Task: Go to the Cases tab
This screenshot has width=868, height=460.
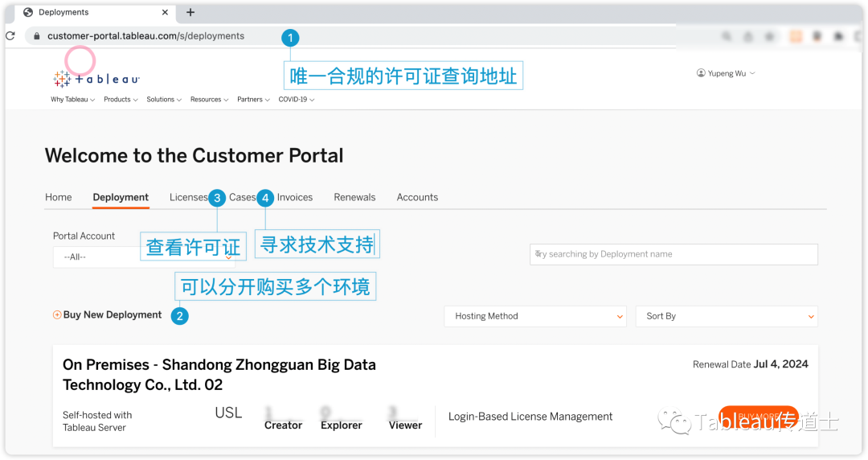Action: (x=243, y=197)
